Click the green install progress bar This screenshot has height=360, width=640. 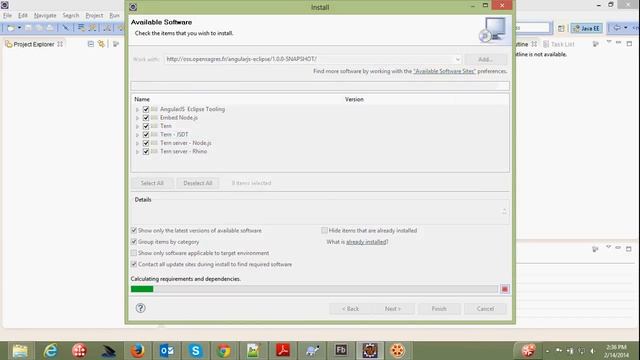click(142, 289)
